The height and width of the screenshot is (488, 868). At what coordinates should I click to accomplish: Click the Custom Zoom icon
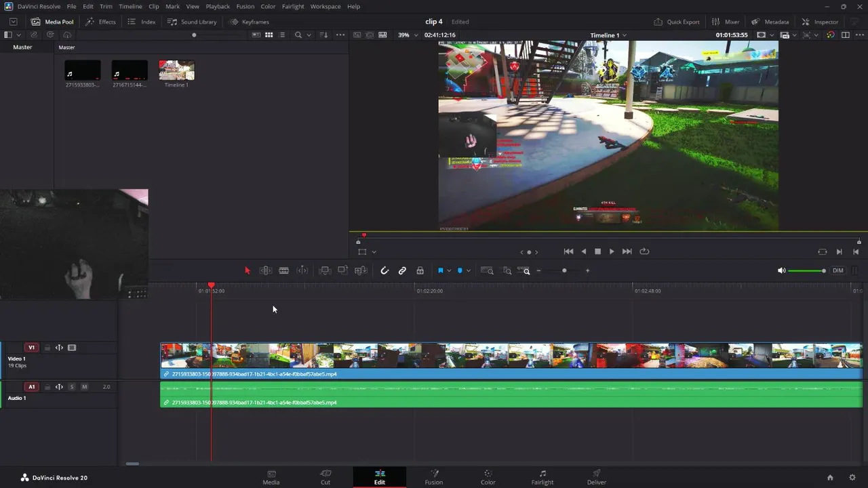point(524,270)
